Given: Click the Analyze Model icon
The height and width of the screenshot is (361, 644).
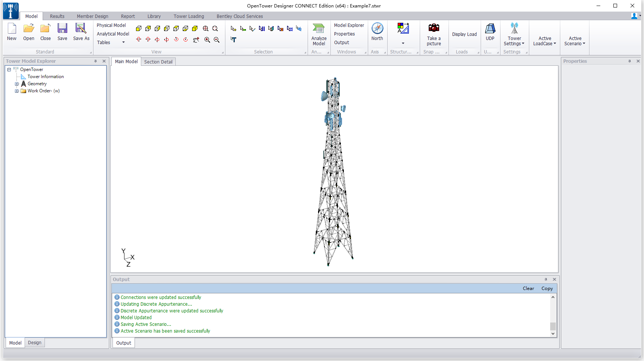Looking at the screenshot, I should 318,28.
